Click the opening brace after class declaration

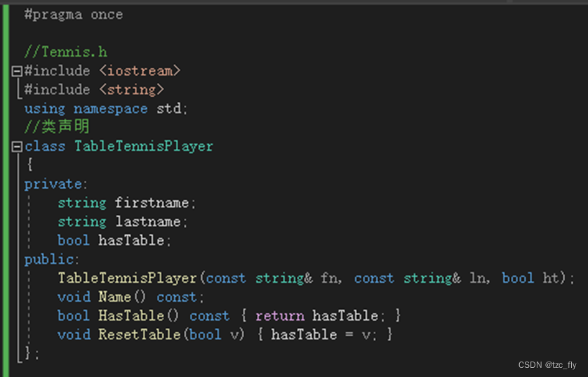click(29, 165)
